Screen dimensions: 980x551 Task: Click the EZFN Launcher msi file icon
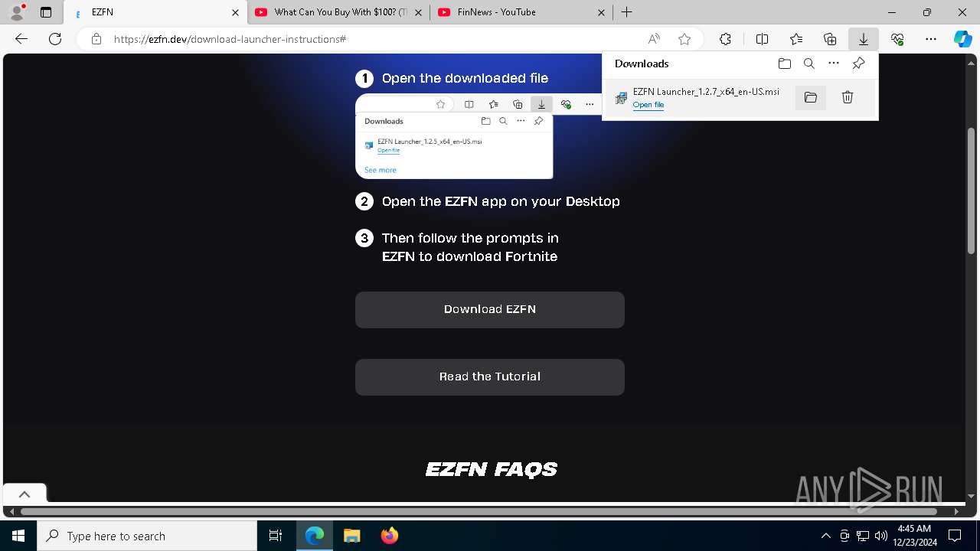[x=621, y=98]
